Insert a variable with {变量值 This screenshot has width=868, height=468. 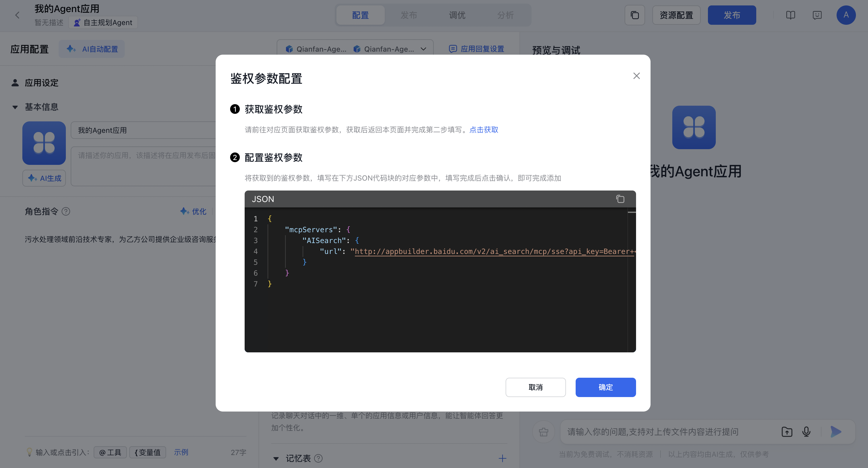coord(148,452)
